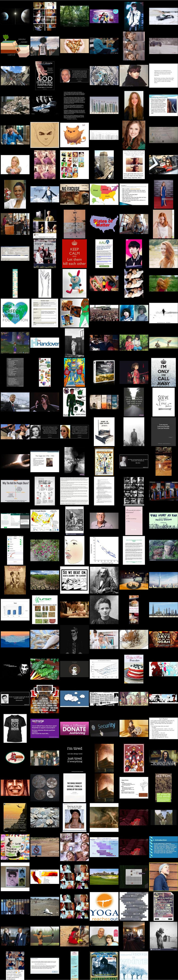Click the God Stephen Hawking book cover

pyautogui.click(x=45, y=75)
